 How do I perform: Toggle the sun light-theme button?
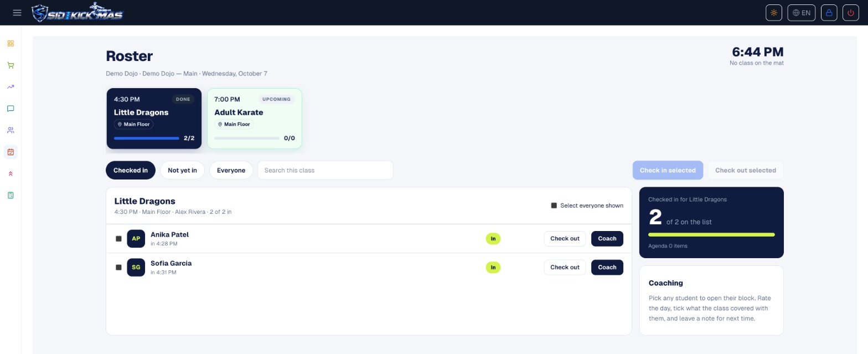774,13
